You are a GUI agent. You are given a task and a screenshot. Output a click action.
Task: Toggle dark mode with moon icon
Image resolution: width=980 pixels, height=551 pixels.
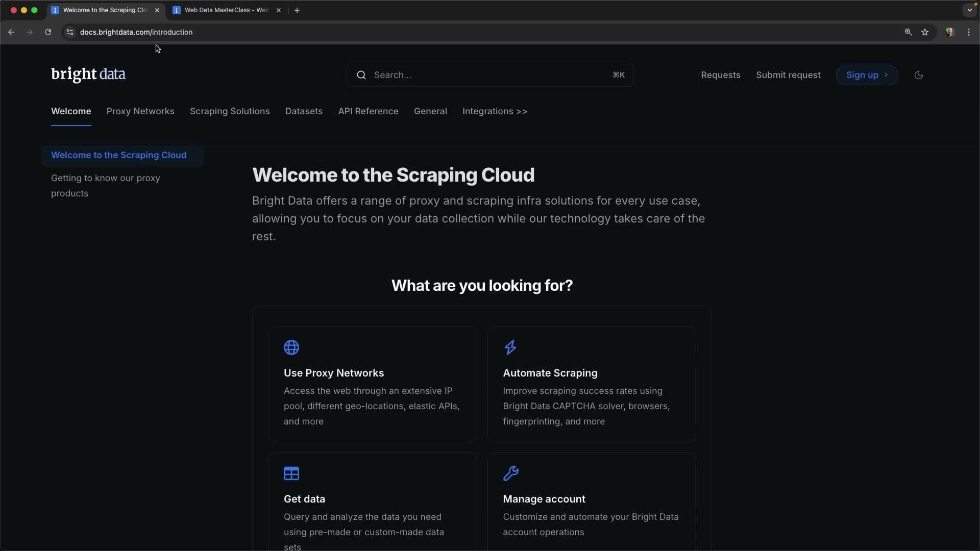pos(919,75)
